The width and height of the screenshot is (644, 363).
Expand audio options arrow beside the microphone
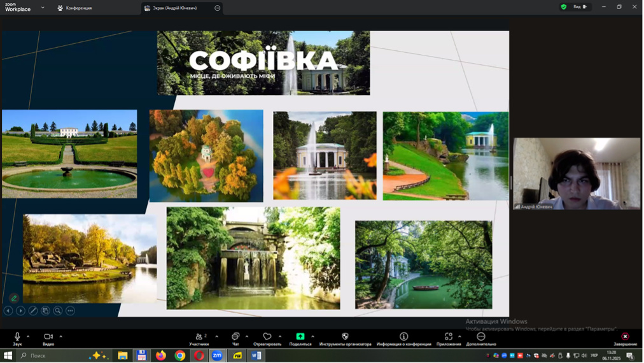(28, 336)
